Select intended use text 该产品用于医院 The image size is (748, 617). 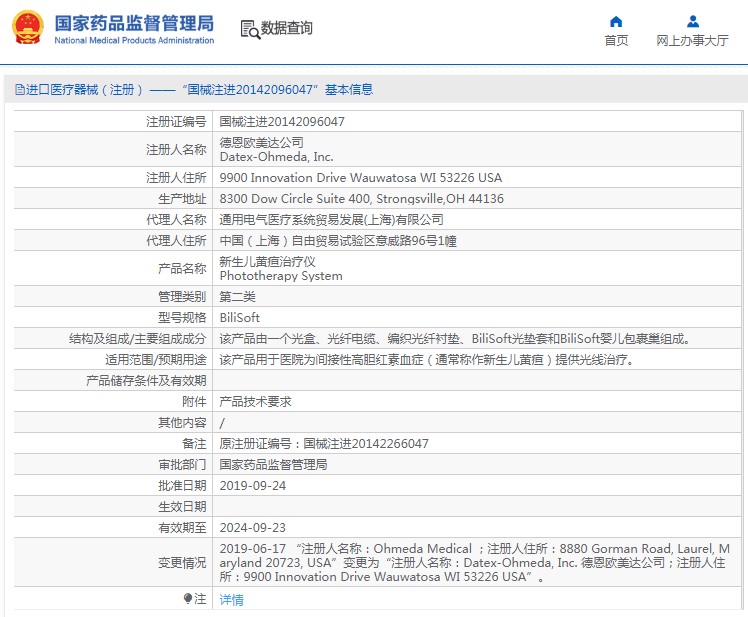click(427, 360)
